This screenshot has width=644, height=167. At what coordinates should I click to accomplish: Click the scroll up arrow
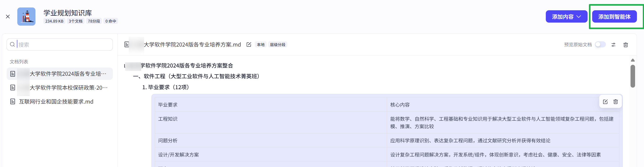coord(633,60)
